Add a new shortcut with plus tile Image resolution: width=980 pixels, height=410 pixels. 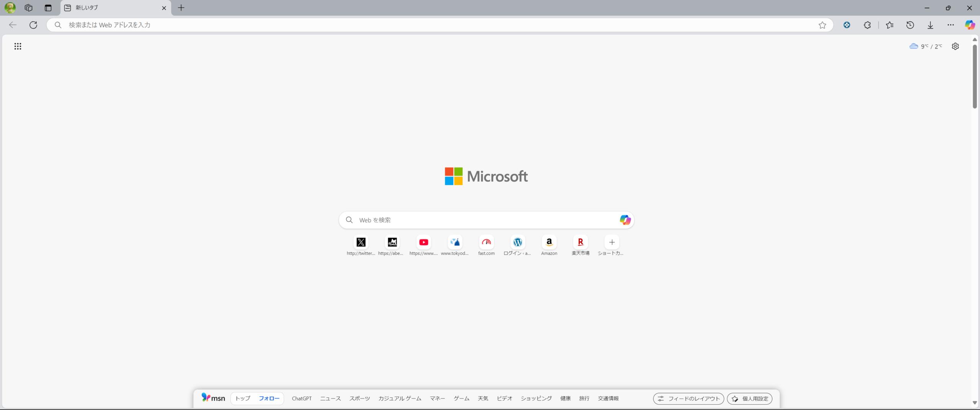(x=612, y=246)
